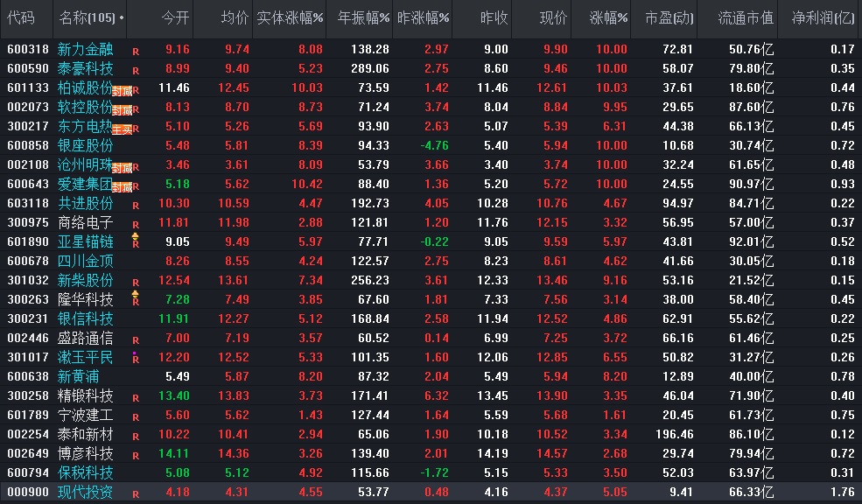Select the 泰豪科技 stock name
The height and width of the screenshot is (504, 862).
pyautogui.click(x=85, y=69)
